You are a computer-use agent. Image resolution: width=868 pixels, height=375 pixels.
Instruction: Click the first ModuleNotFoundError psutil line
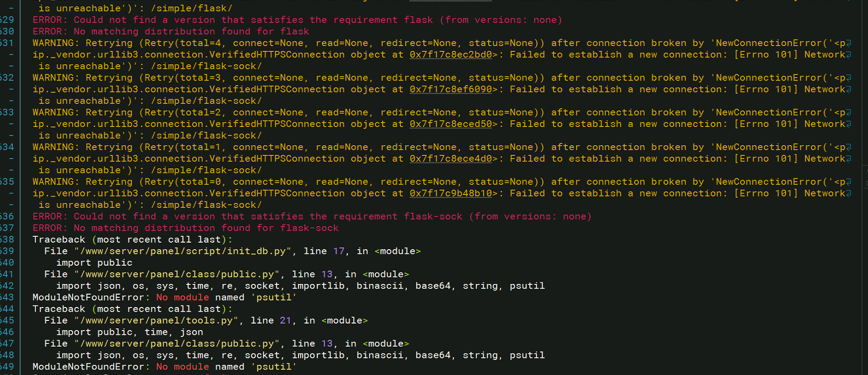[x=164, y=297]
